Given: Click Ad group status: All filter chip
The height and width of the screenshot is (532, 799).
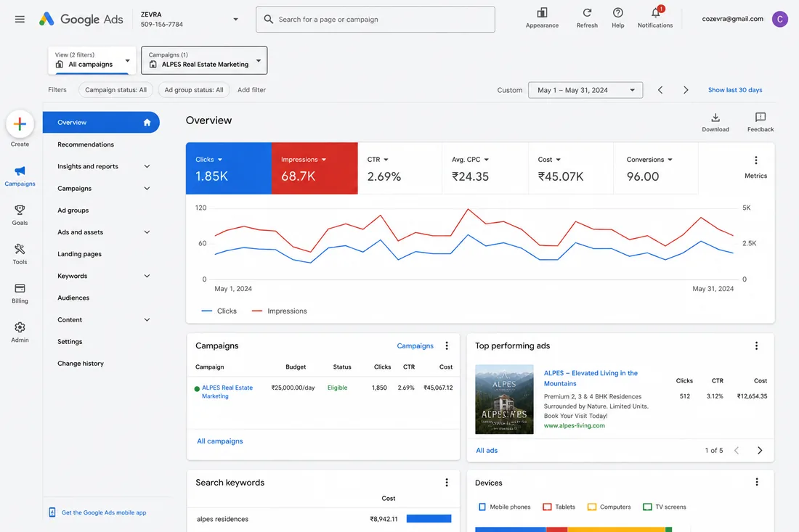Looking at the screenshot, I should pos(194,90).
